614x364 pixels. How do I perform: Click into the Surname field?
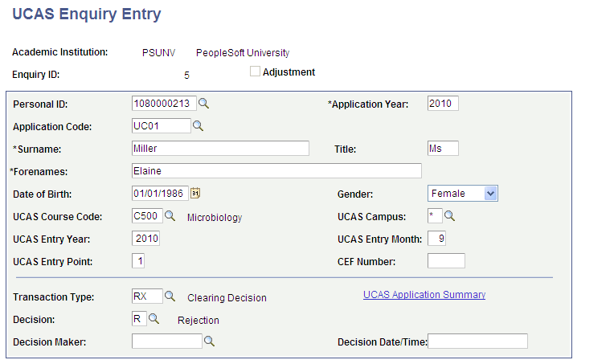point(219,148)
